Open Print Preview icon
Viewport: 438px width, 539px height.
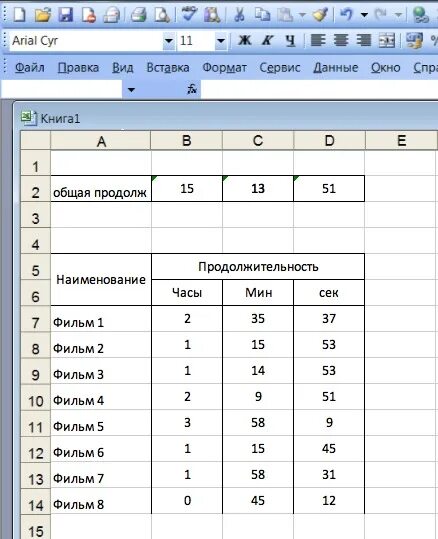pos(162,15)
